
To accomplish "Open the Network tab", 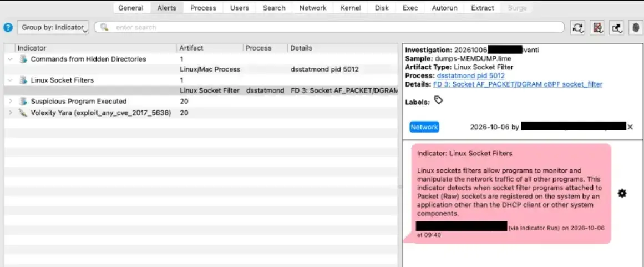I will (312, 8).
